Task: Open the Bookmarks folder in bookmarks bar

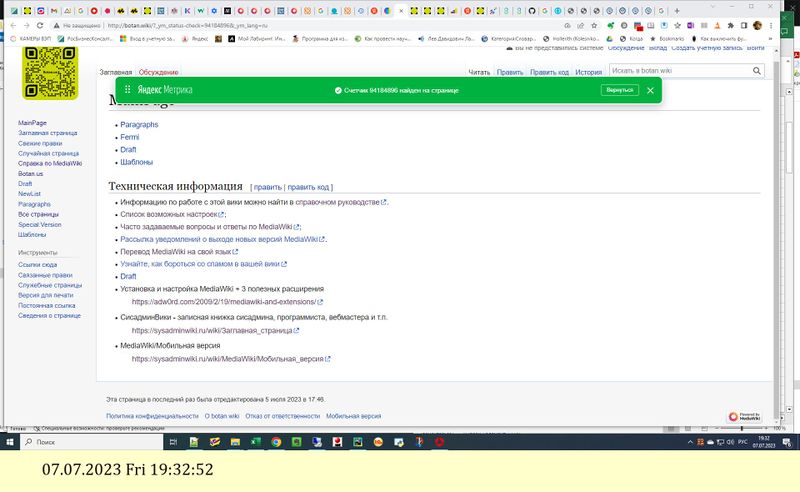Action: click(667, 39)
